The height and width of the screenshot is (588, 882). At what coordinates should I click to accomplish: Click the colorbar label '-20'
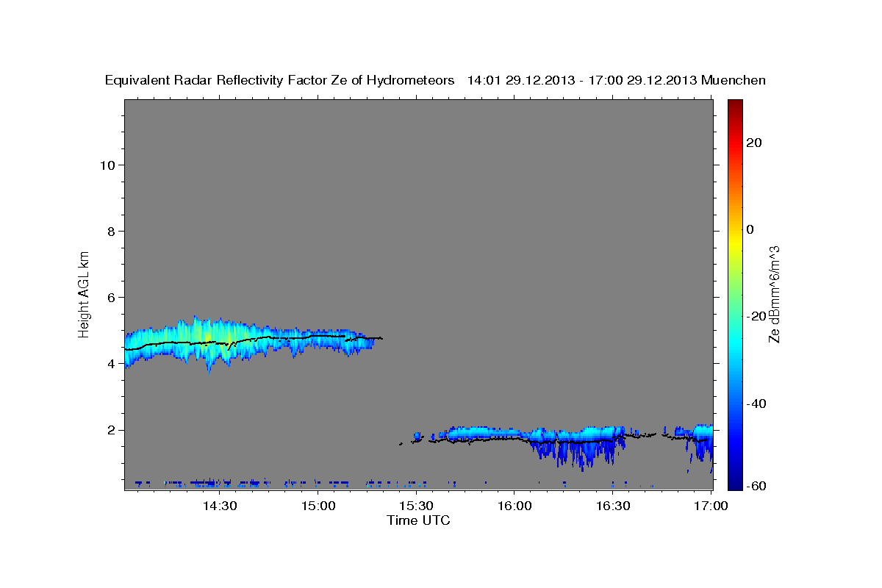(x=756, y=316)
